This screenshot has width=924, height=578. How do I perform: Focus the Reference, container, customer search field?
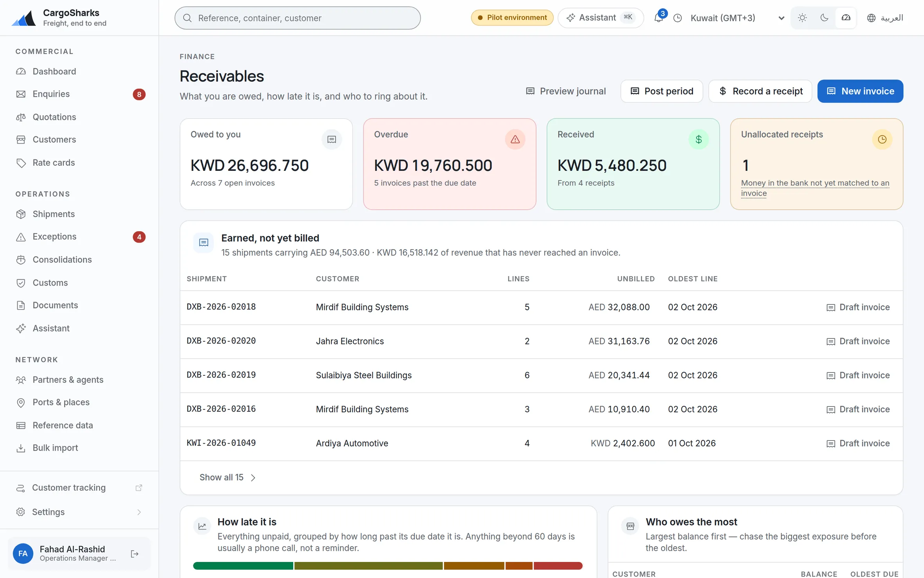point(298,18)
